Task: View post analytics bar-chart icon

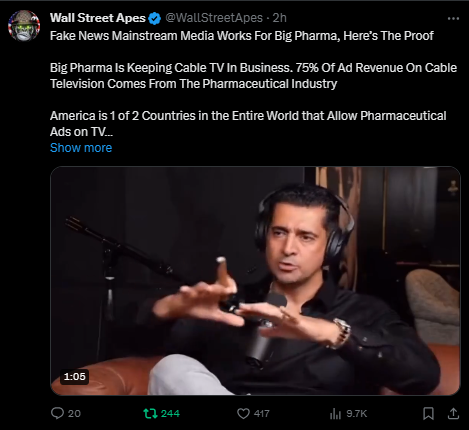Action: tap(335, 414)
